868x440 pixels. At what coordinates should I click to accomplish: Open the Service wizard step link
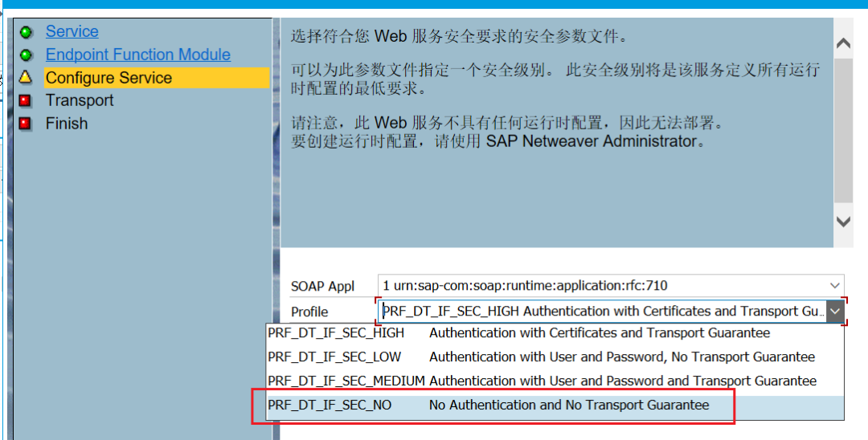(72, 31)
